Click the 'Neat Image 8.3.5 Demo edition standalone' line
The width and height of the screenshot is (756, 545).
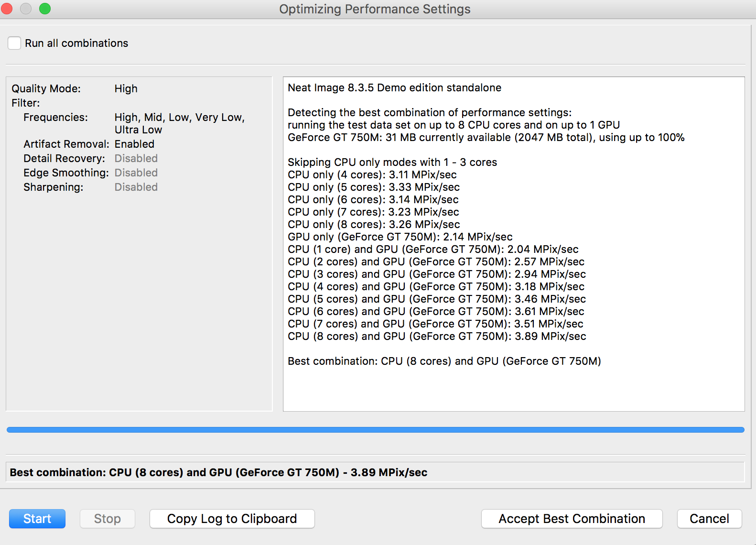click(395, 87)
